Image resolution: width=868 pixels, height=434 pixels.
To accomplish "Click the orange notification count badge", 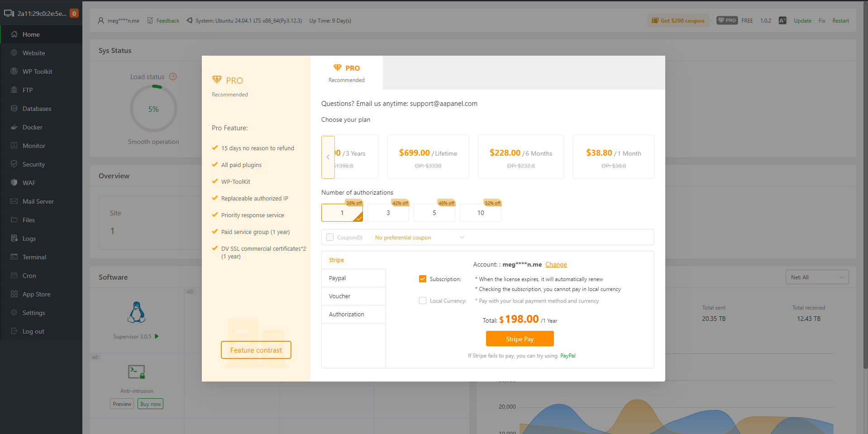I will pos(74,14).
